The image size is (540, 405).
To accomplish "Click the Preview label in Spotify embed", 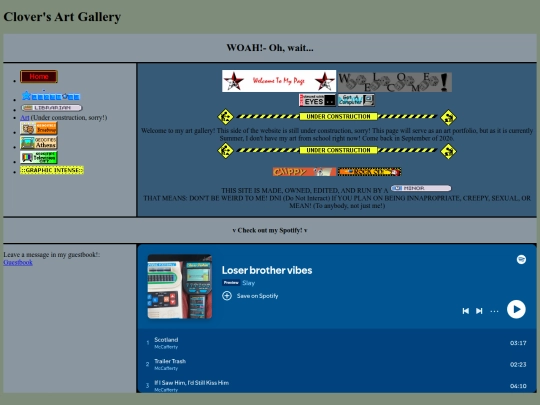I will click(231, 283).
